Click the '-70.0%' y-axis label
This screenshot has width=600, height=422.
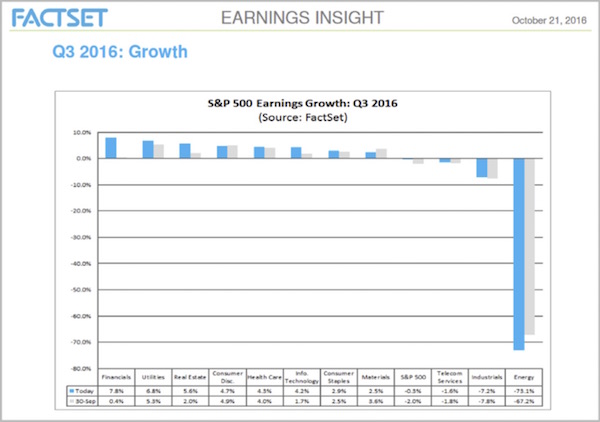pyautogui.click(x=81, y=342)
